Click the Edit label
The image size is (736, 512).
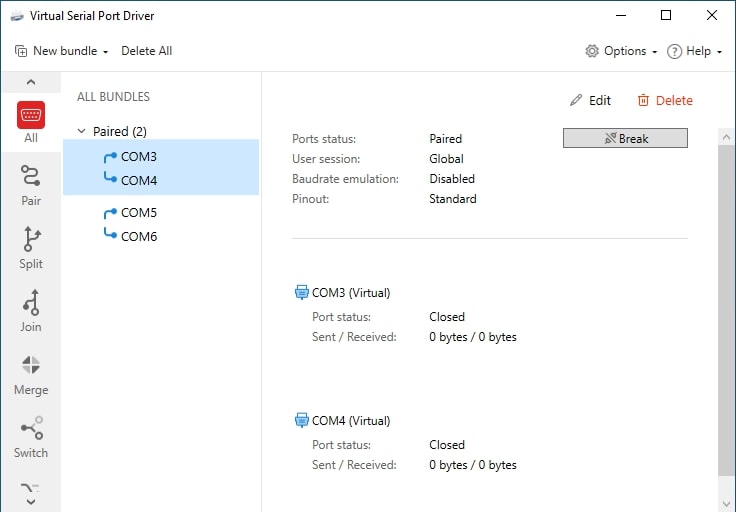[x=600, y=100]
